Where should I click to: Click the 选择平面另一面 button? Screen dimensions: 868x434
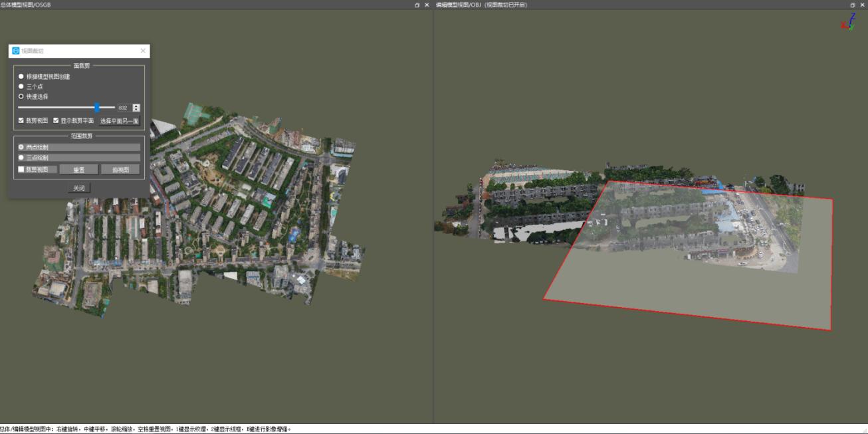[x=120, y=121]
